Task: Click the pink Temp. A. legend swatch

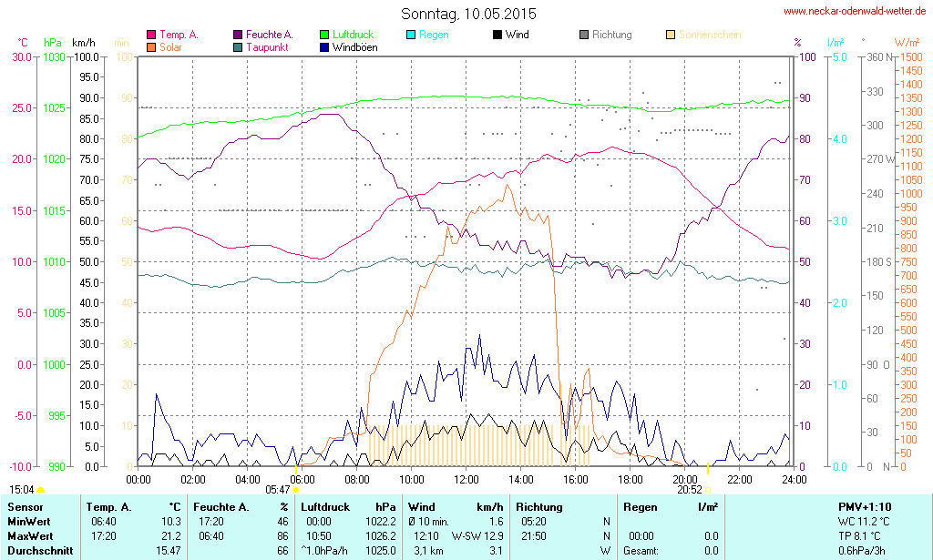Action: (150, 35)
